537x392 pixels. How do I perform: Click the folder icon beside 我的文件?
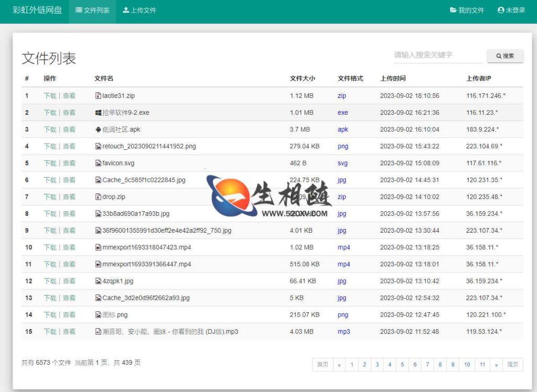[x=453, y=9]
